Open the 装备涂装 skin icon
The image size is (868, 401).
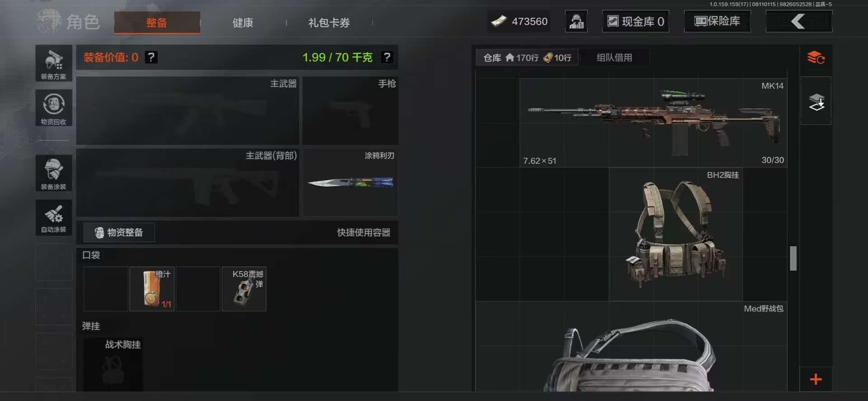tap(54, 173)
